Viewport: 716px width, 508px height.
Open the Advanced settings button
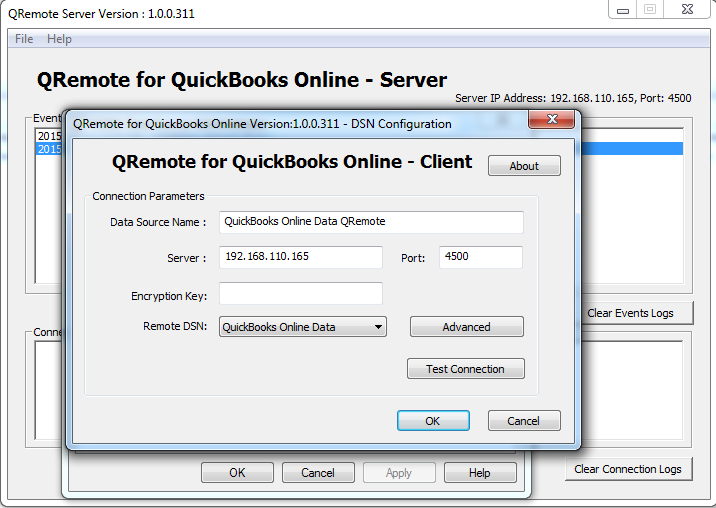467,327
